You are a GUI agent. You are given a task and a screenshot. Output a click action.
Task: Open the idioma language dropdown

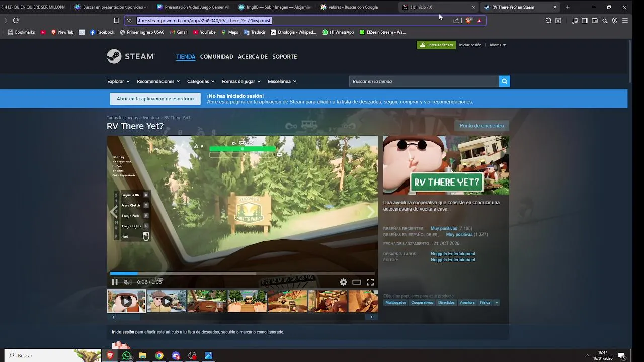(498, 45)
